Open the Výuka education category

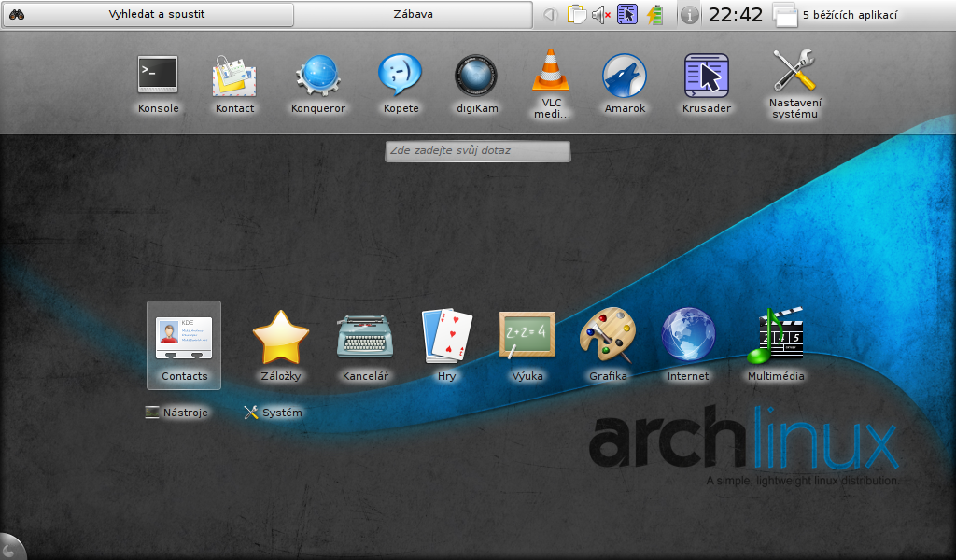pos(527,345)
